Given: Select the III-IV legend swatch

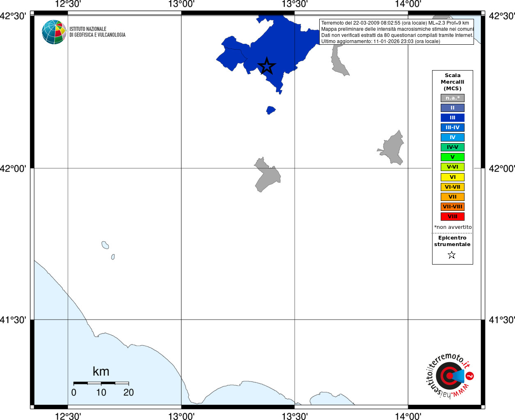Looking at the screenshot, I should 453,128.
